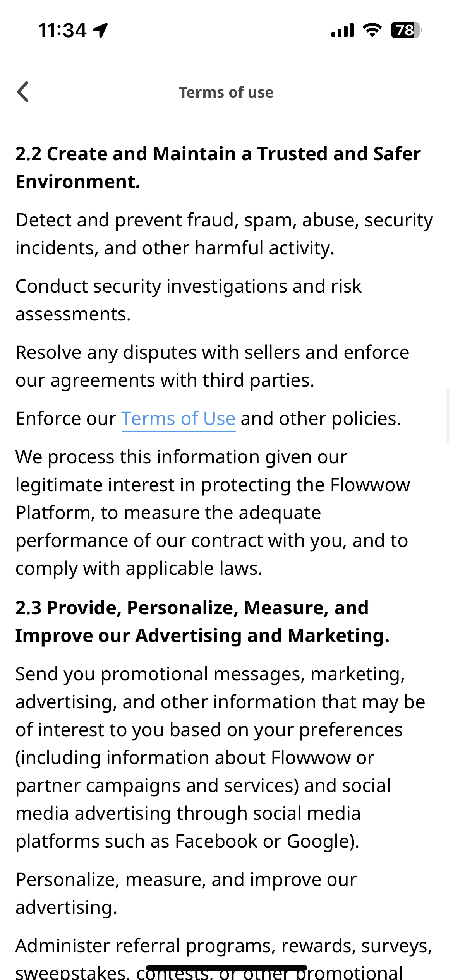Tap the We process this information paragraph
This screenshot has width=453, height=980.
(x=213, y=512)
